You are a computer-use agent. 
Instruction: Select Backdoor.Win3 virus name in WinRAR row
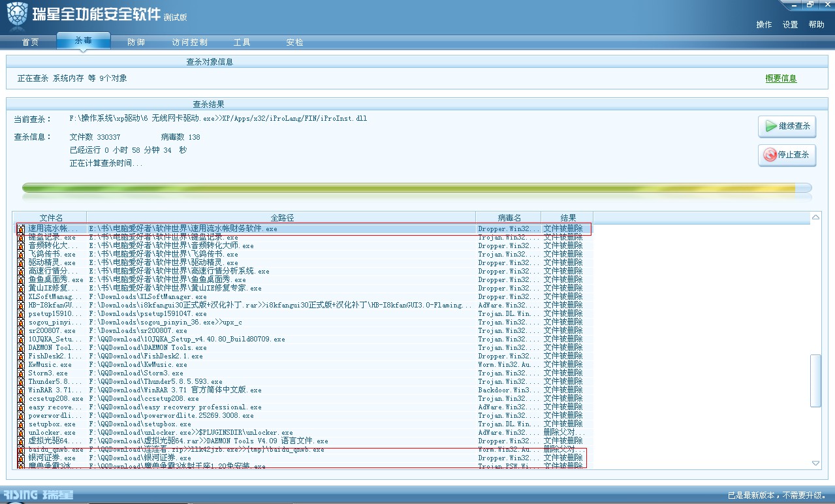[509, 390]
